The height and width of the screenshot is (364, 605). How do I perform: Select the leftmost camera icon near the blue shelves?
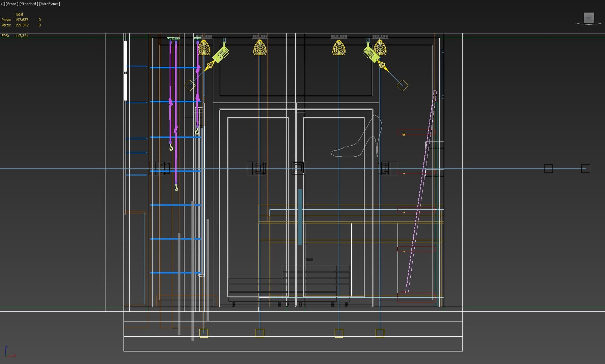pyautogui.click(x=159, y=168)
